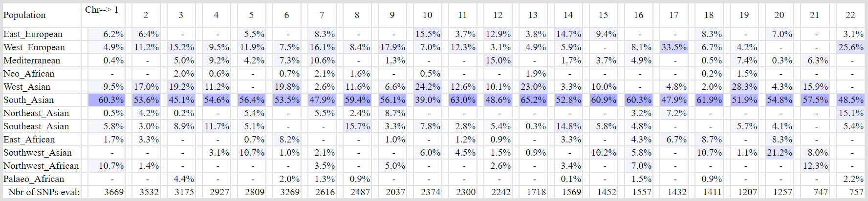Screen dimensions: 868x201
Task: Click the Population column header
Action: coord(24,15)
